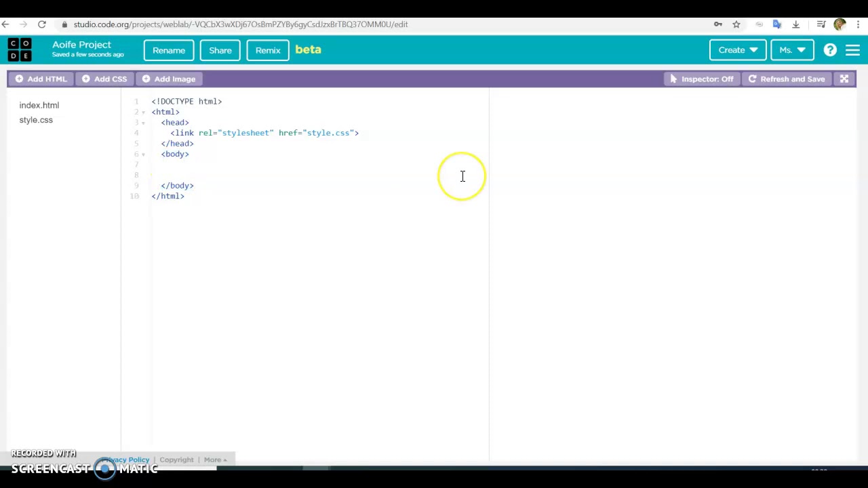
Task: Click Add HTML
Action: (41, 79)
